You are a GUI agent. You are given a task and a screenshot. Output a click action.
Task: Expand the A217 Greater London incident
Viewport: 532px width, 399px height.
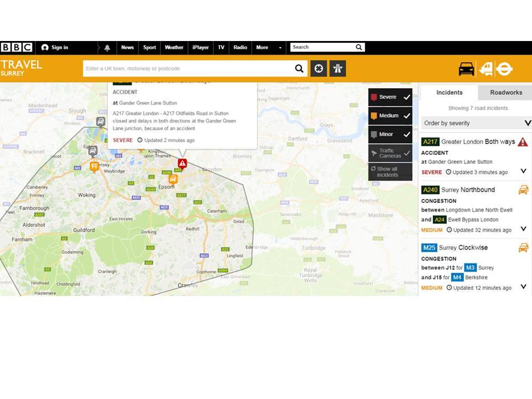[524, 171]
